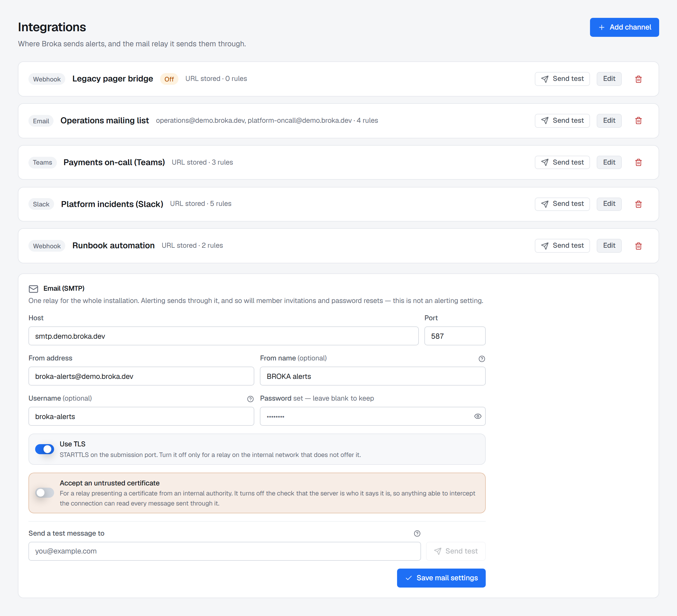
Task: Send test to Payments on-call (Teams)
Action: (x=562, y=162)
